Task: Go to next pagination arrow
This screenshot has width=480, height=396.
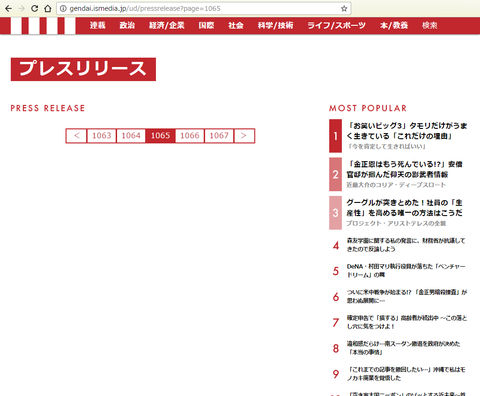Action: 244,136
